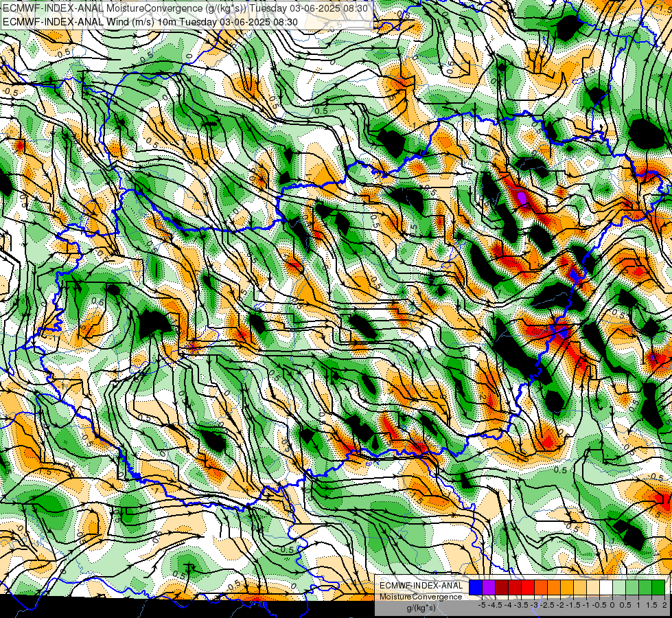Select the light orange swatch between -1.5 and -1
672x618 pixels.
tap(580, 588)
